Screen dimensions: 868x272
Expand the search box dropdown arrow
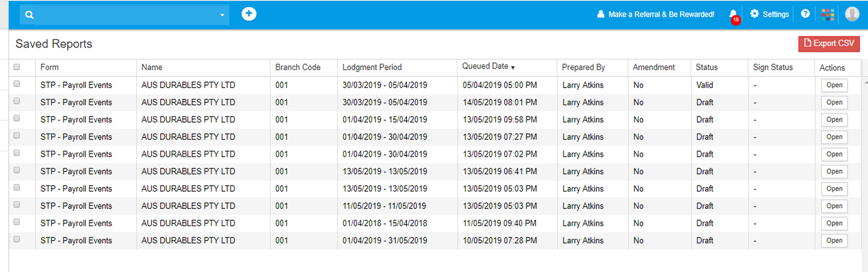222,15
